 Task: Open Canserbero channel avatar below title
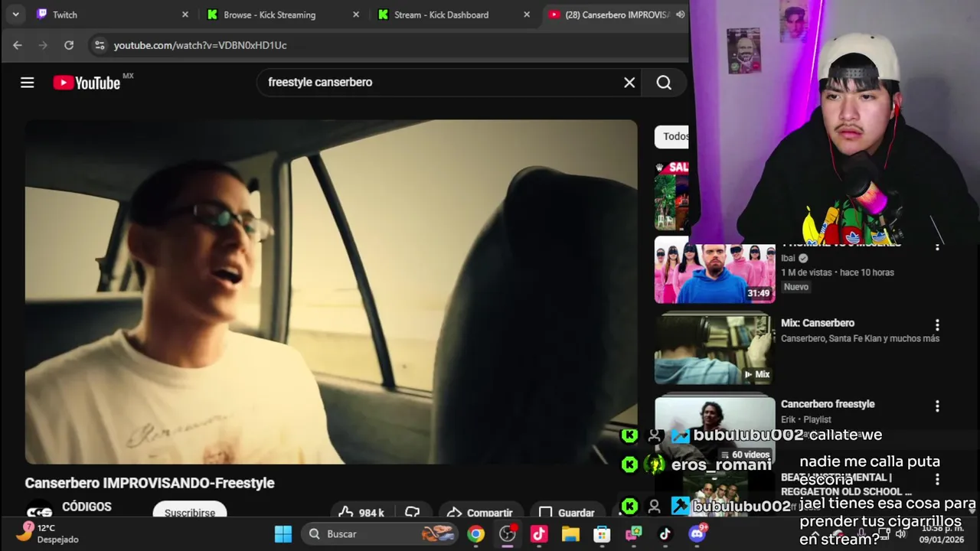pos(39,512)
